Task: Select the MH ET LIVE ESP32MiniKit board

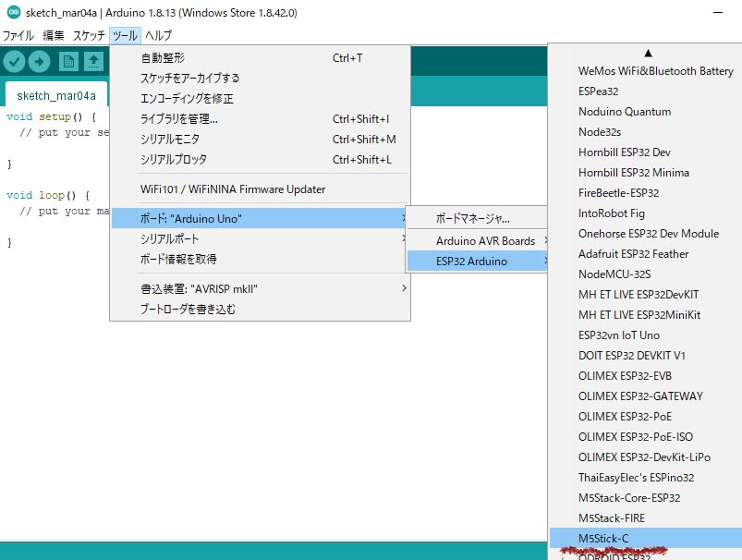Action: point(646,315)
